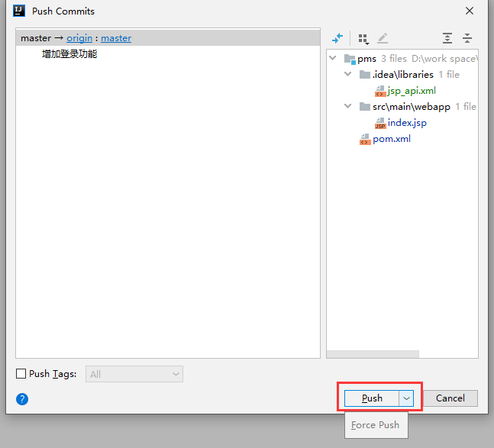The image size is (494, 448).
Task: Click the .idea\libraries folder icon
Action: pos(365,75)
